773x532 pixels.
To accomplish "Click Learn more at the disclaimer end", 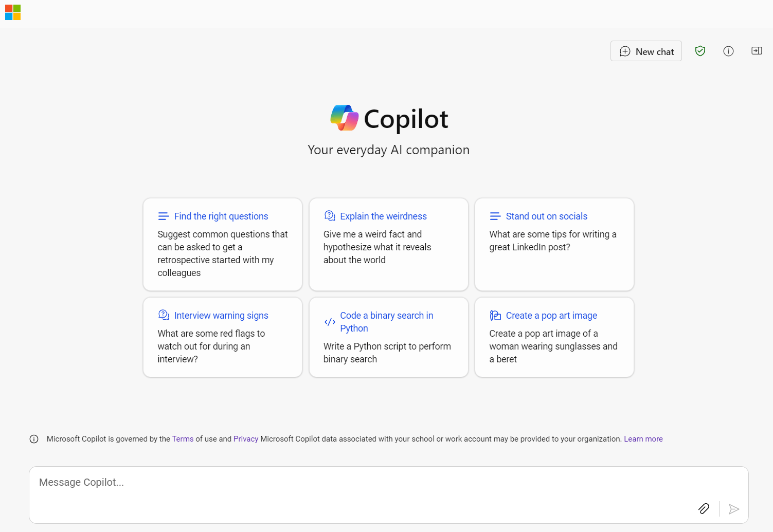I will coord(643,438).
